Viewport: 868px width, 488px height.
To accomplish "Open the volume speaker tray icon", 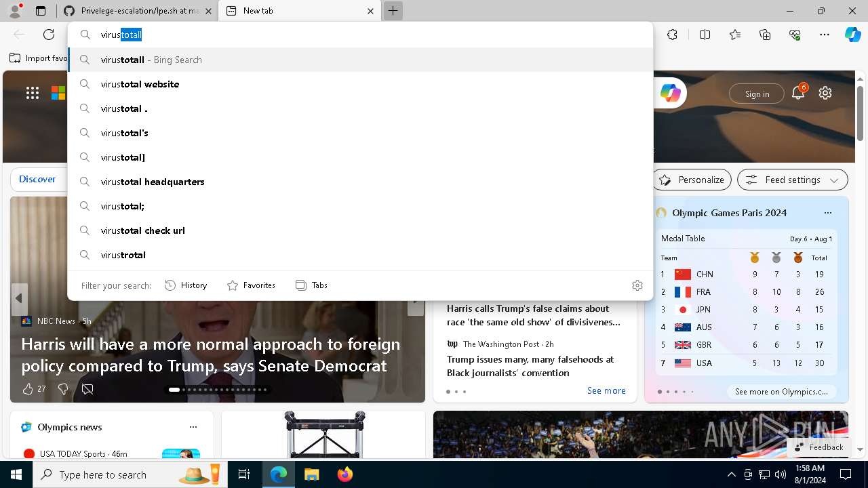I will pos(780,474).
